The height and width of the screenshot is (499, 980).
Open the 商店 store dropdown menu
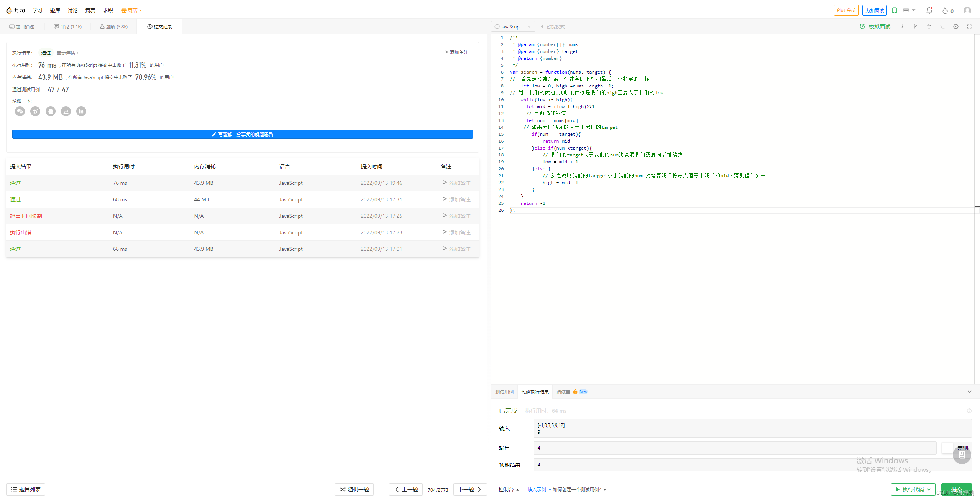(131, 10)
